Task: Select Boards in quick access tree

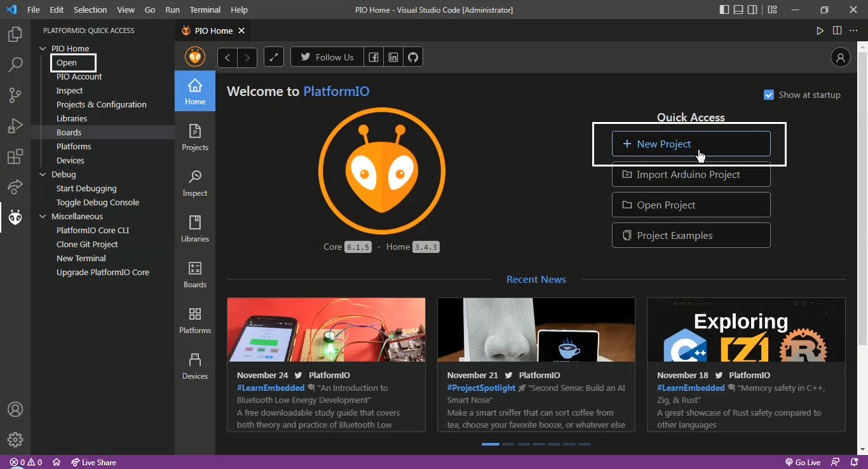Action: click(69, 132)
